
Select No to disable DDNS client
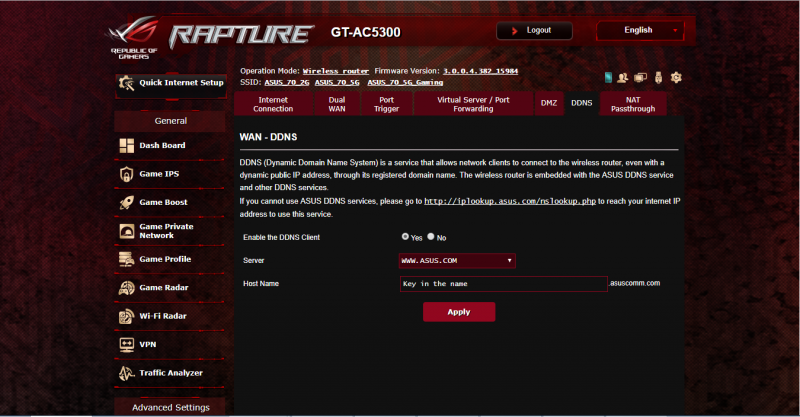[431, 237]
